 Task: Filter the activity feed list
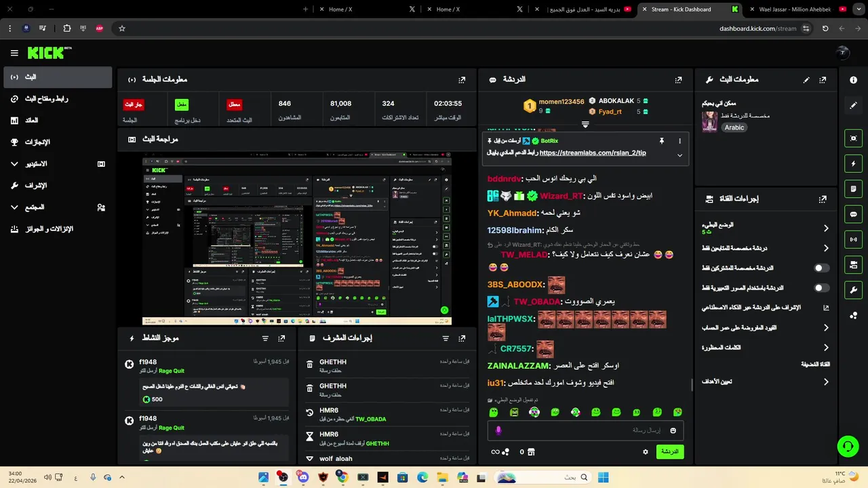click(x=265, y=338)
